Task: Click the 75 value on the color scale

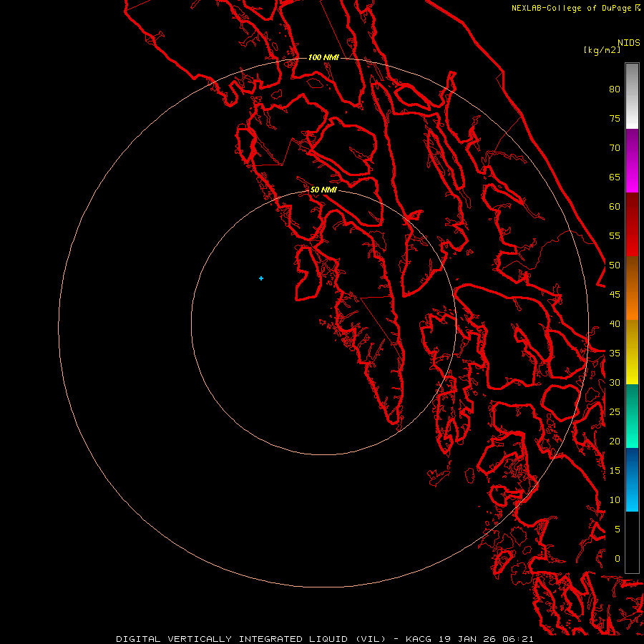Action: (x=615, y=118)
